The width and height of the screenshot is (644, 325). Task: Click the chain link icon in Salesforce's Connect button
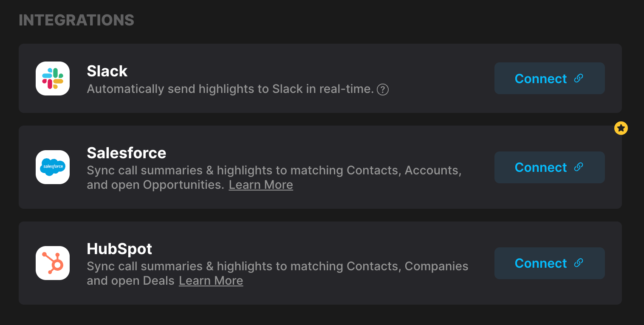[579, 167]
